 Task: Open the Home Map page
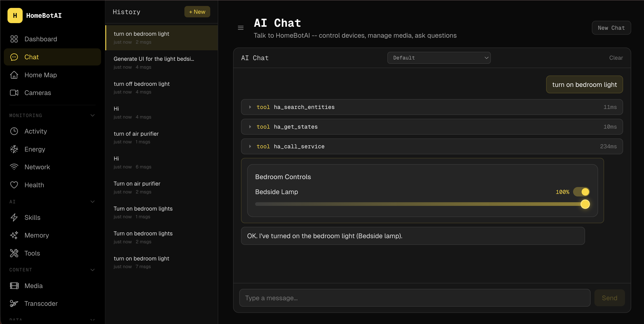click(x=41, y=75)
